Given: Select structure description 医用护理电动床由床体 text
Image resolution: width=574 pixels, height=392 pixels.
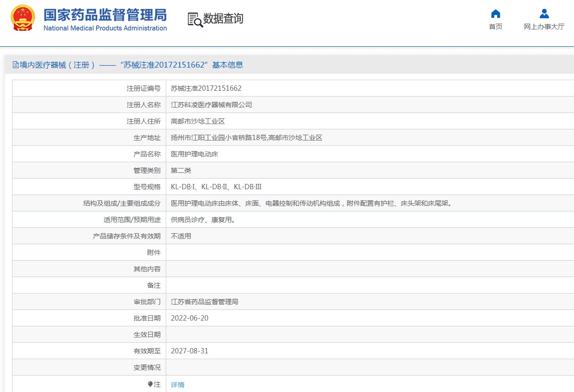Looking at the screenshot, I should [x=312, y=203].
